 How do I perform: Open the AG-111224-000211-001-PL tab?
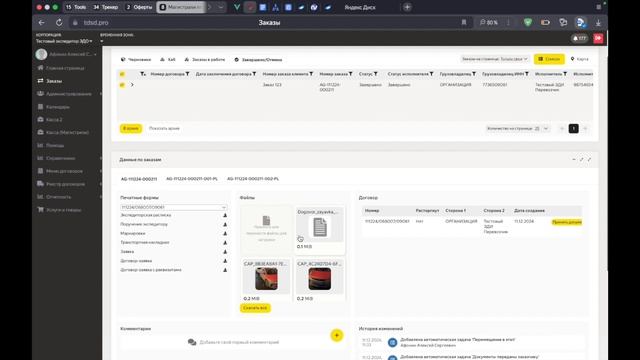192,179
